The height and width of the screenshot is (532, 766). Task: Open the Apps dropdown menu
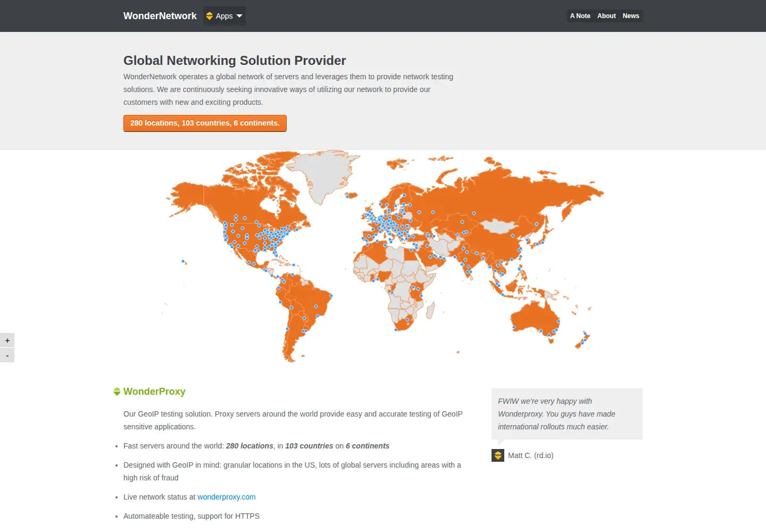tap(224, 16)
